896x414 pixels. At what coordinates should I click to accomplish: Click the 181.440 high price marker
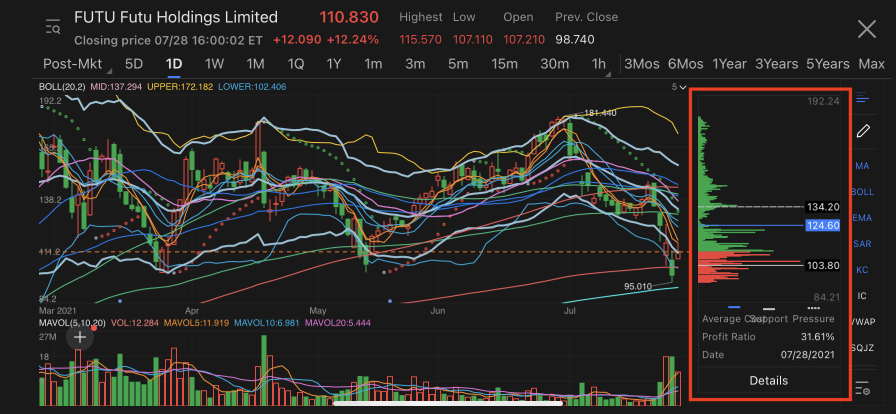pyautogui.click(x=600, y=113)
